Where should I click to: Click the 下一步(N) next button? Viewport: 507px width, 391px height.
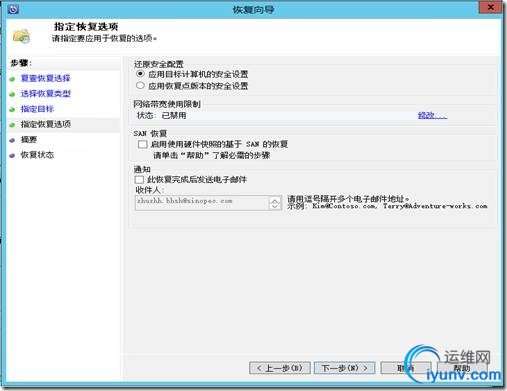tap(344, 368)
